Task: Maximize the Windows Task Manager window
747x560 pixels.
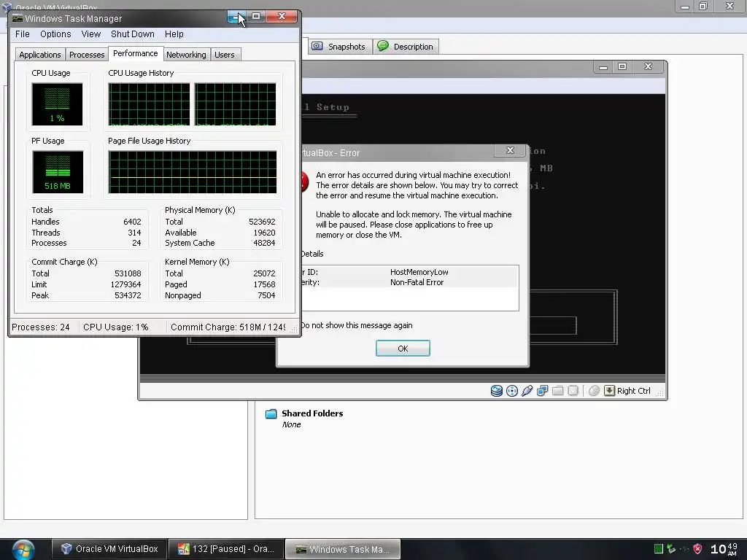Action: [x=256, y=17]
